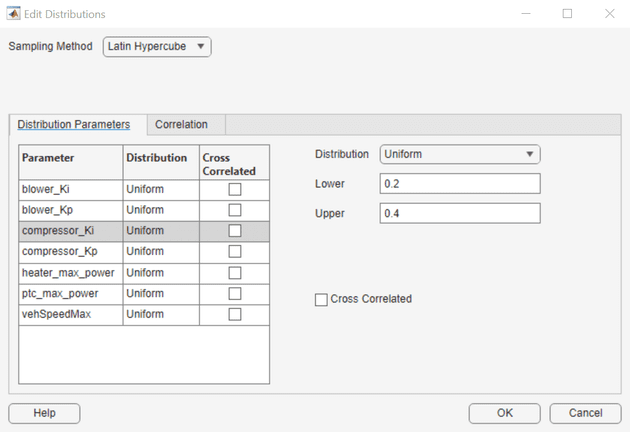
Task: Confirm with the OK button
Action: 504,414
